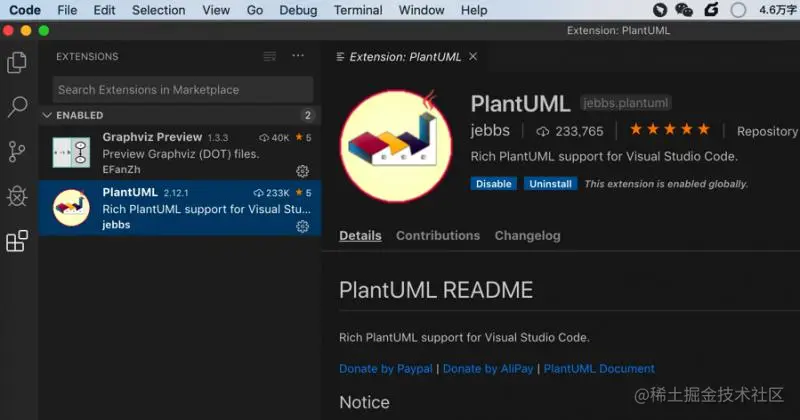Open the extensions More Actions ellipsis menu
The width and height of the screenshot is (800, 420).
pyautogui.click(x=298, y=56)
